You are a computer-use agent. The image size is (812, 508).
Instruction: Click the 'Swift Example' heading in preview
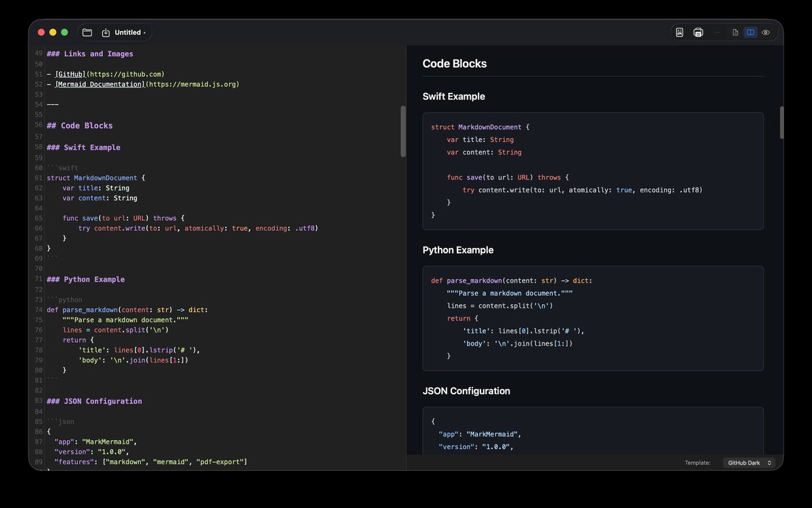pos(453,96)
